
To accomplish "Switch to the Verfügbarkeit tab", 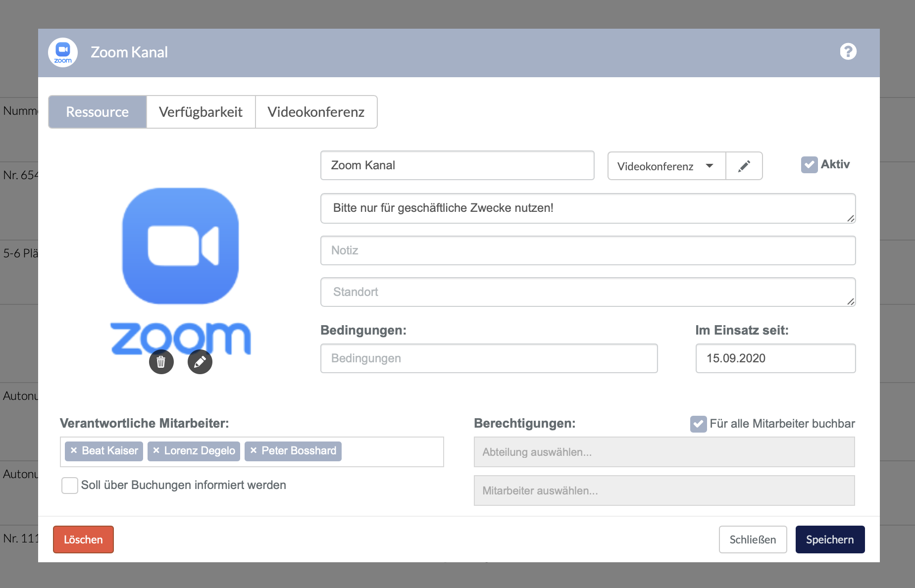I will 201,112.
